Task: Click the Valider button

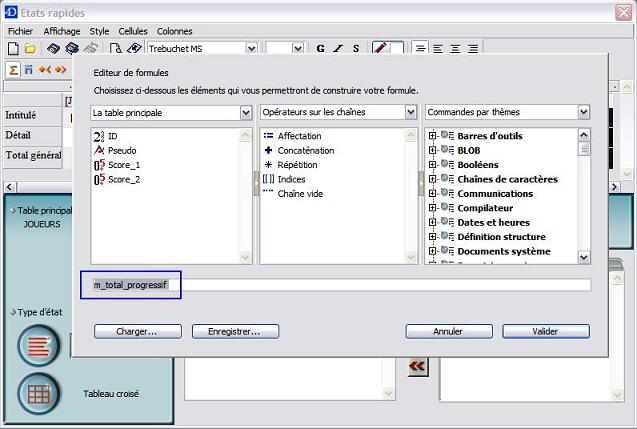Action: (545, 331)
